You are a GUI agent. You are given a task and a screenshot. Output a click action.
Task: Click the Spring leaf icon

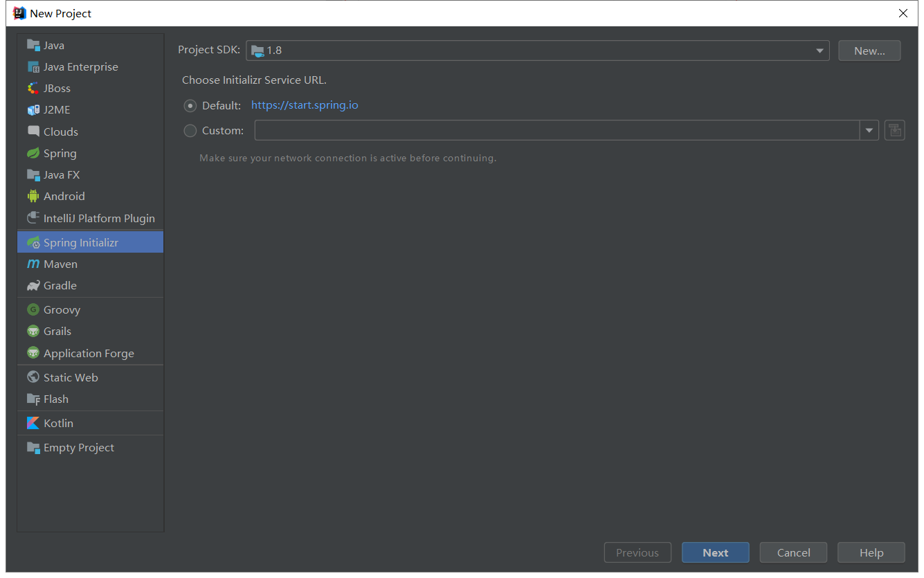33,153
